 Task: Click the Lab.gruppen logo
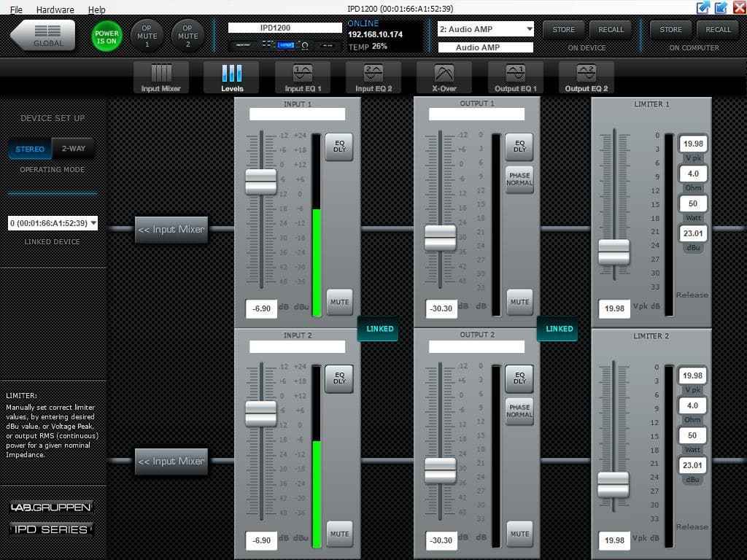coord(51,507)
